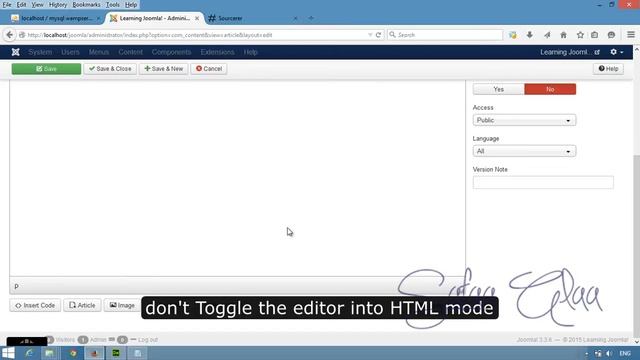
Task: Open Chrome from the taskbar
Action: 73,353
